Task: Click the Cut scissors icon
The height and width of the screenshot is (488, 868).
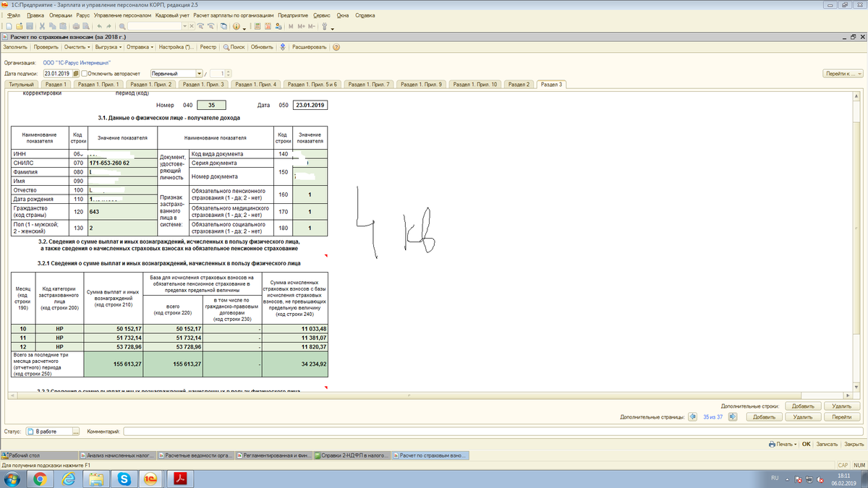Action: (x=42, y=26)
